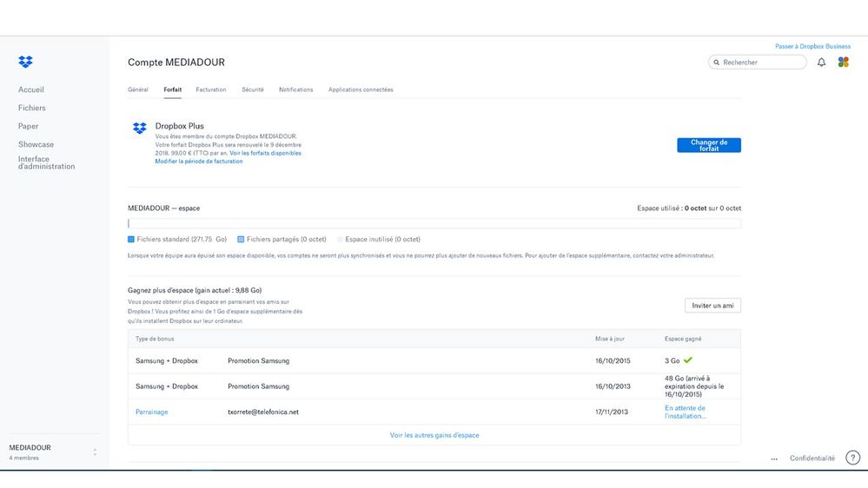Go to the Applications connectées tab
This screenshot has width=868, height=488.
click(361, 89)
